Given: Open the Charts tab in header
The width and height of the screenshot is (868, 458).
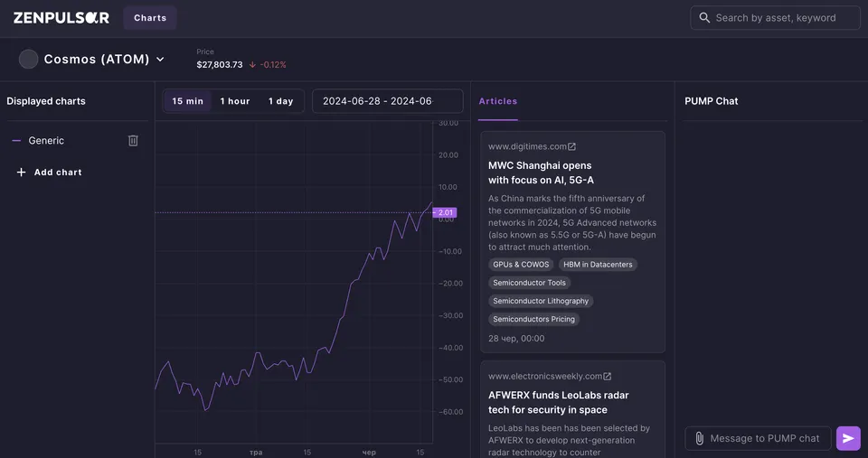Looking at the screenshot, I should tap(150, 18).
